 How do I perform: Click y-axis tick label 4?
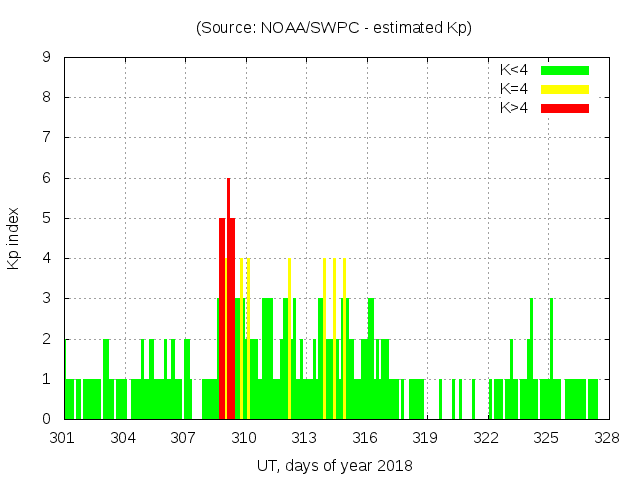[47, 259]
